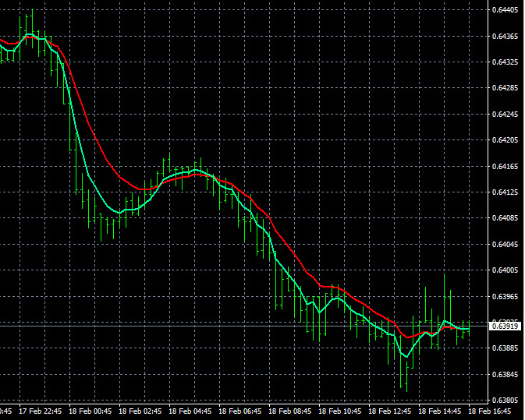Select the 18 Feb 16:45 time label
This screenshot has width=525, height=420.
489,411
